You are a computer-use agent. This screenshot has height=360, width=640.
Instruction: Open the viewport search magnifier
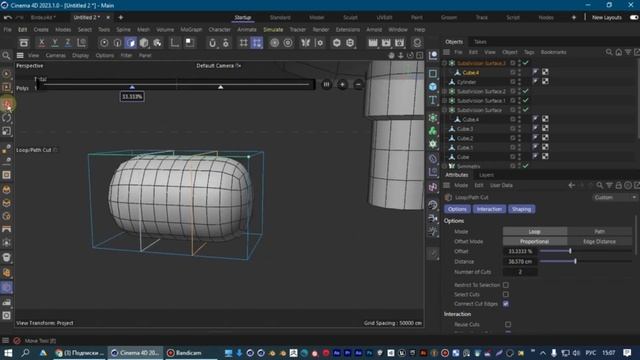click(6, 56)
